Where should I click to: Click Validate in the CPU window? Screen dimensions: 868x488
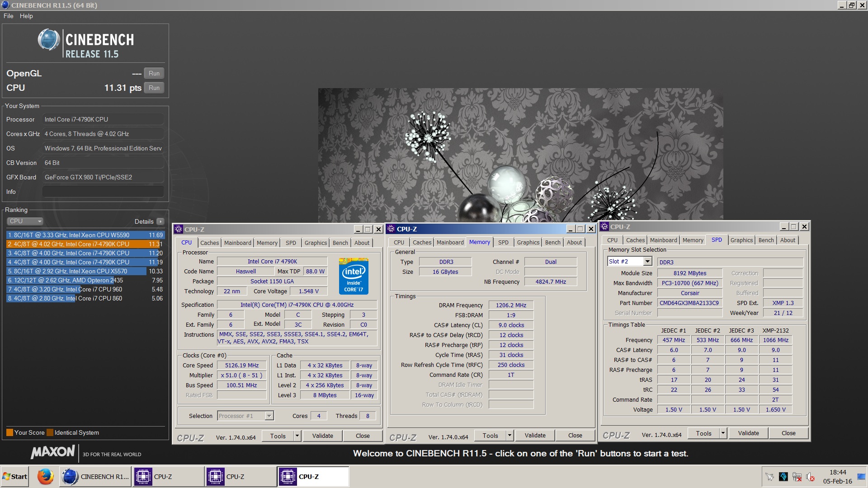pos(323,436)
